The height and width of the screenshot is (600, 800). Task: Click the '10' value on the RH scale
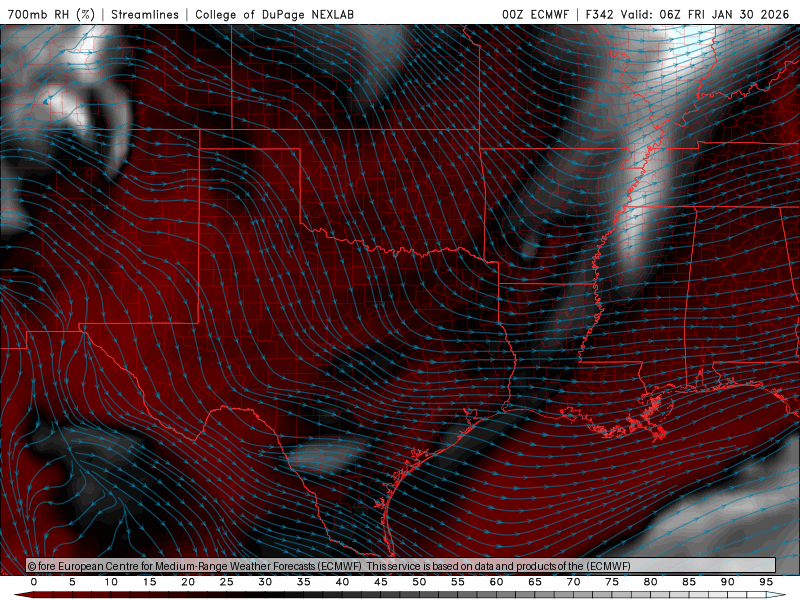111,582
